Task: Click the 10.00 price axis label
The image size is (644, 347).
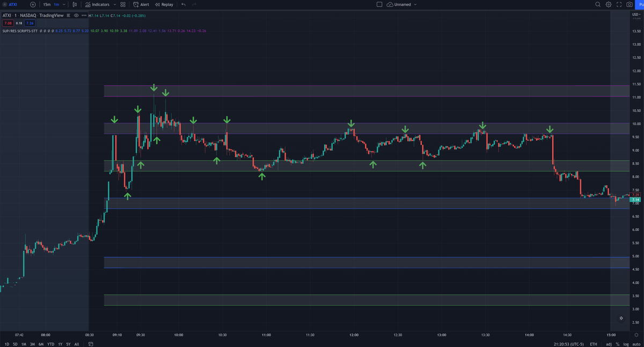Action: coord(636,124)
